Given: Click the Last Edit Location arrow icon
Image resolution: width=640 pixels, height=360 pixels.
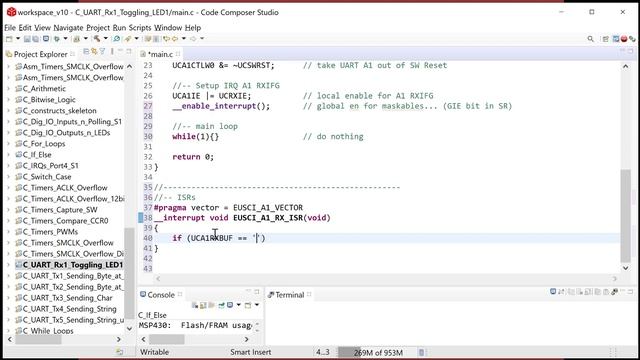Looking at the screenshot, I should (x=166, y=39).
